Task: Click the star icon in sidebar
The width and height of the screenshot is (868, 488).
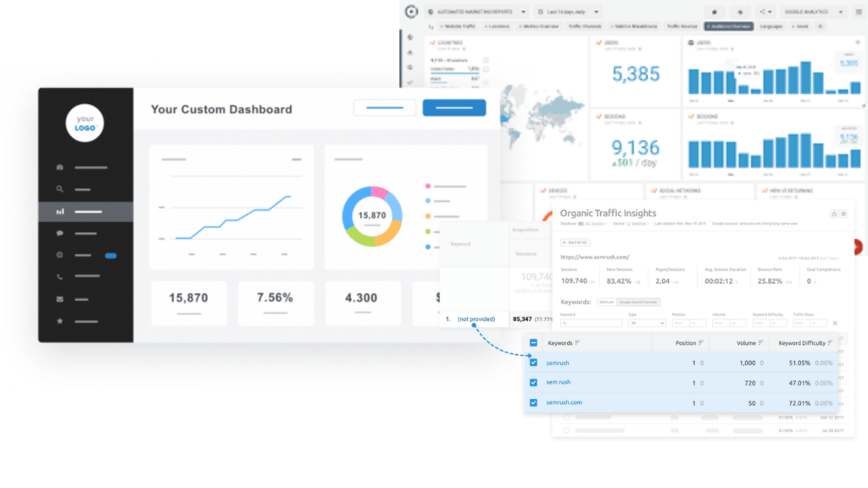Action: (x=60, y=321)
